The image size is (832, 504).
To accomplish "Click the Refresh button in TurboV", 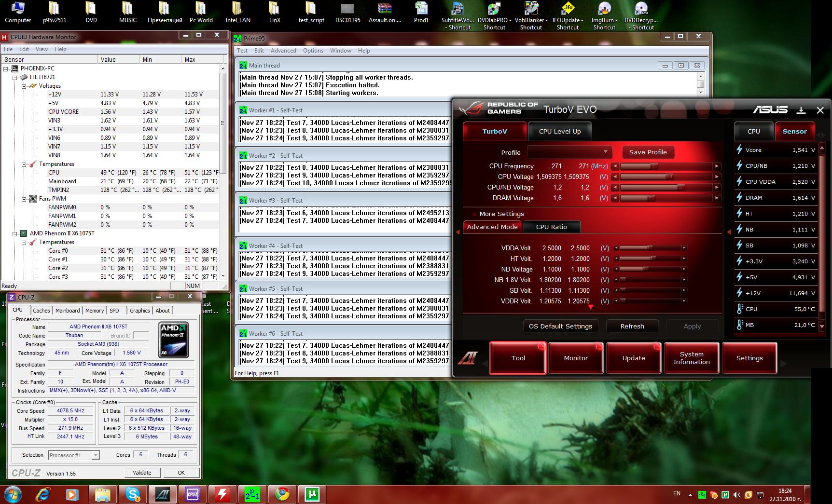I will pyautogui.click(x=632, y=326).
